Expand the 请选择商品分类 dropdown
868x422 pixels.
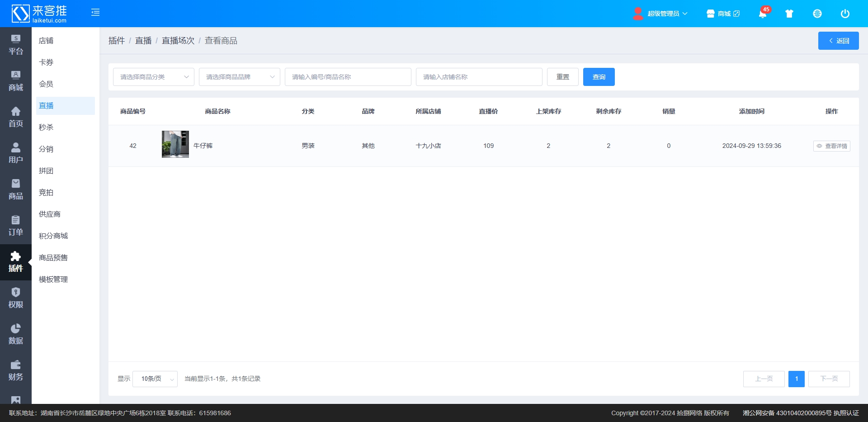pos(154,77)
